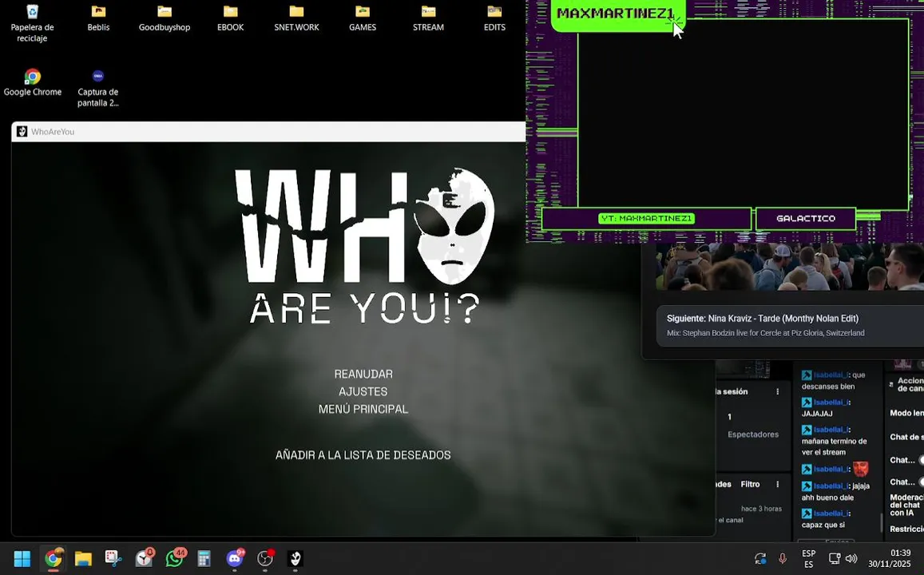The height and width of the screenshot is (575, 924).
Task: Open the clock showing 01:39
Action: pyautogui.click(x=889, y=558)
